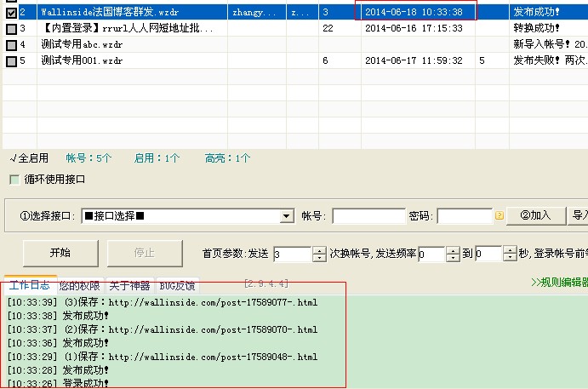The image size is (588, 389).
Task: Check the row 3 rrurl account checkbox
Action: [x=10, y=29]
